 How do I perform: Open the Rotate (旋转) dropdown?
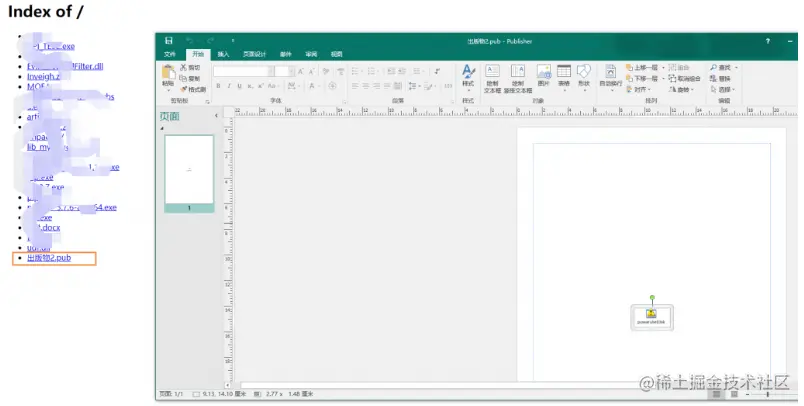[681, 89]
